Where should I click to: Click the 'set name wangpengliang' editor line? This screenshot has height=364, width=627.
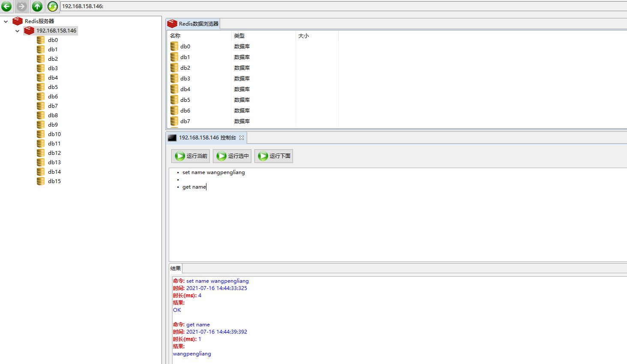(214, 172)
